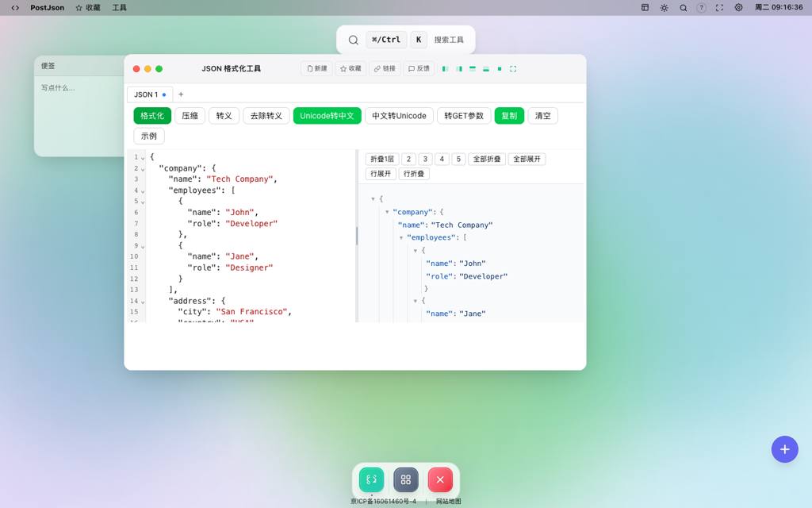Click fold level 4 button

[442, 159]
